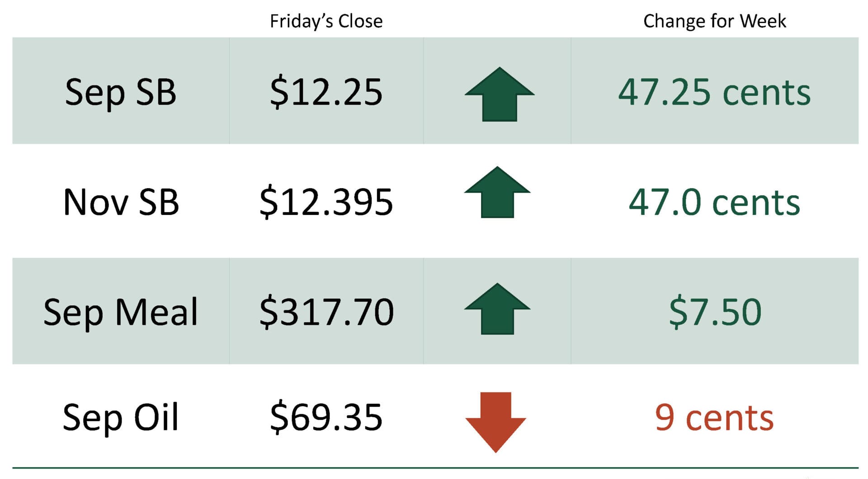Select the Sep SB row label
The height and width of the screenshot is (479, 868).
click(x=121, y=92)
